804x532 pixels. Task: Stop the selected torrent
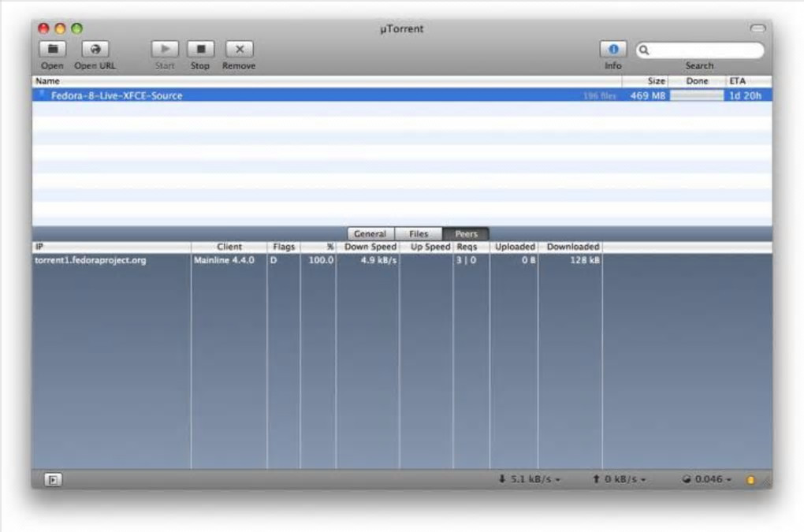[200, 49]
